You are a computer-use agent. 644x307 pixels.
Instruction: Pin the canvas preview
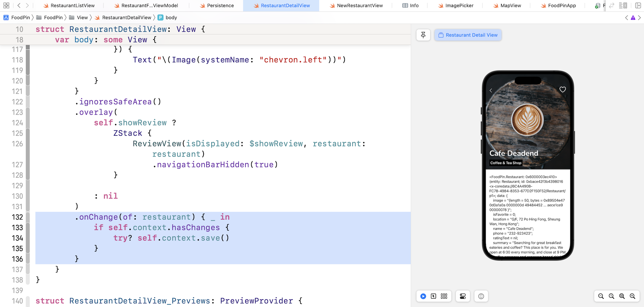[423, 35]
